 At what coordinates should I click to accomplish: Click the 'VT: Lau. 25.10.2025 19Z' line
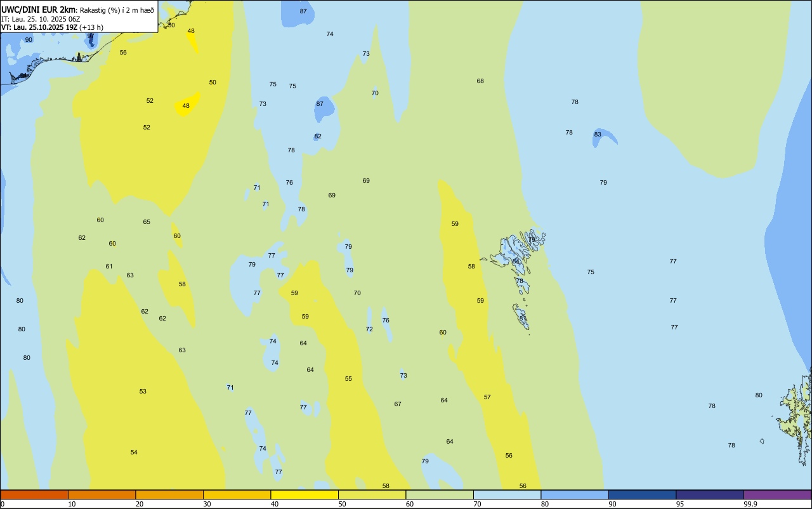click(39, 27)
